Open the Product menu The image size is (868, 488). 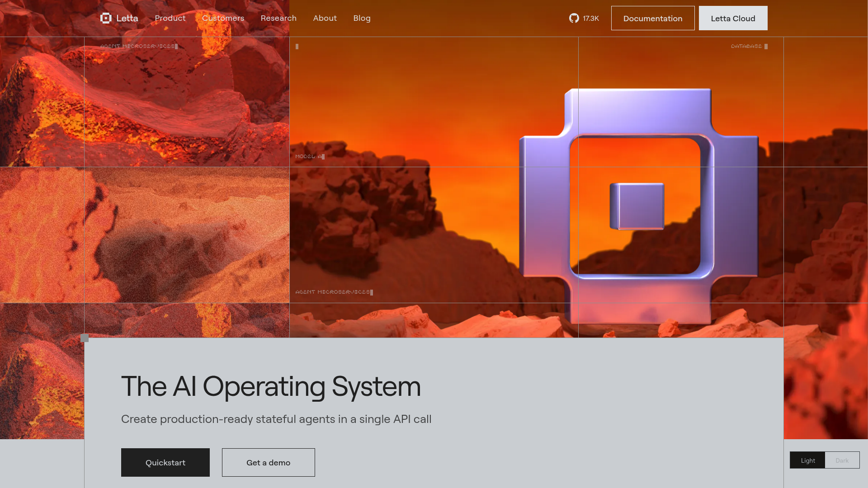pyautogui.click(x=170, y=18)
